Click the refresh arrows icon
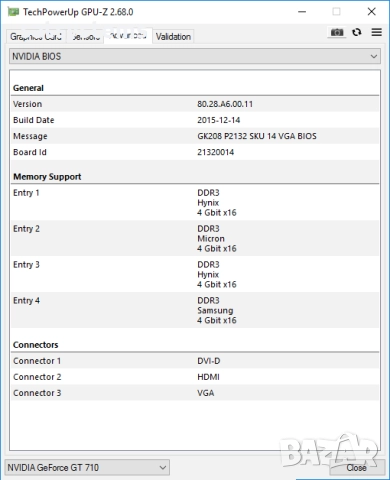Screen dimensions: 390x480 click(x=357, y=32)
